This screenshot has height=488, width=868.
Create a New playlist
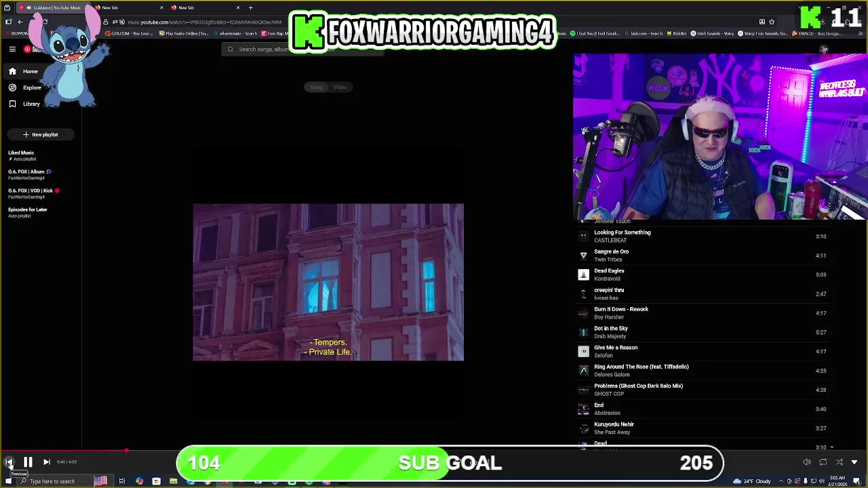click(x=41, y=135)
